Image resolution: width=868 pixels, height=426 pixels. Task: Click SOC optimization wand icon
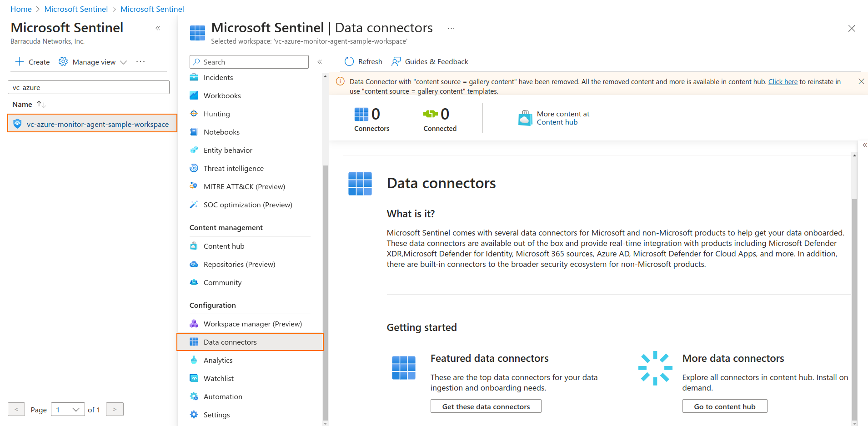[194, 205]
